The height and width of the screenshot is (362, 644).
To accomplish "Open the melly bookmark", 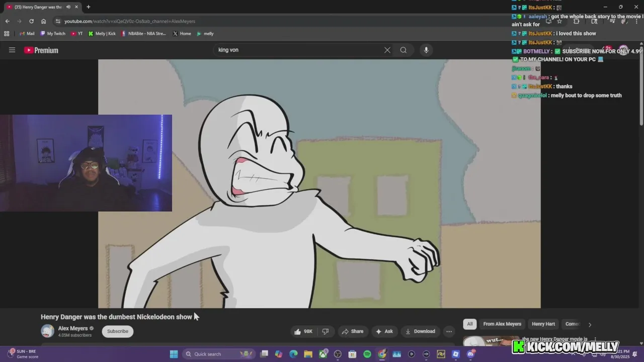I will 205,34.
